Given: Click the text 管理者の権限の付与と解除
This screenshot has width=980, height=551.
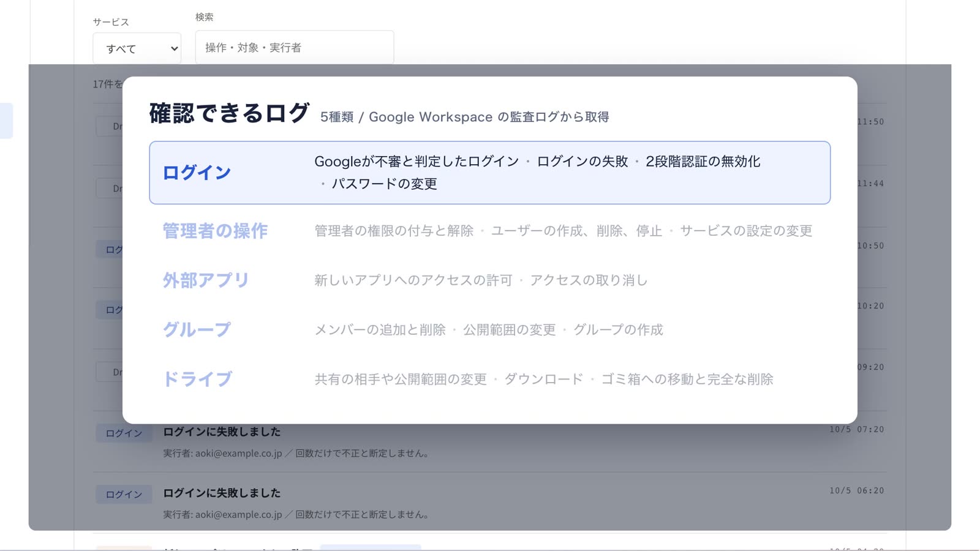Looking at the screenshot, I should click(x=394, y=231).
